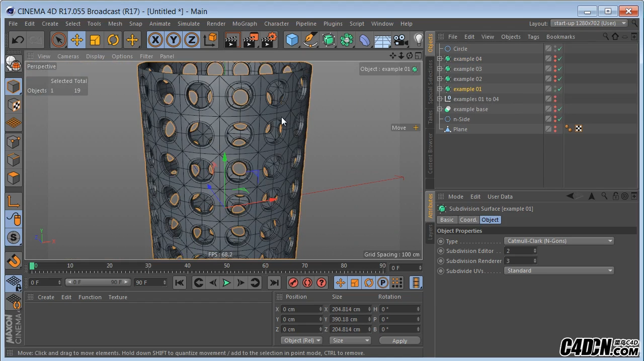Switch to Texture mode checkered cube

point(14,105)
